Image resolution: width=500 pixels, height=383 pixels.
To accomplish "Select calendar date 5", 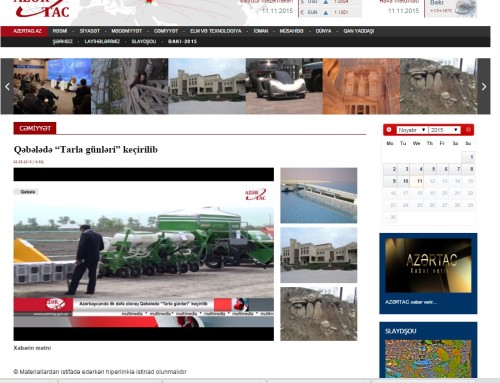I will 430,169.
